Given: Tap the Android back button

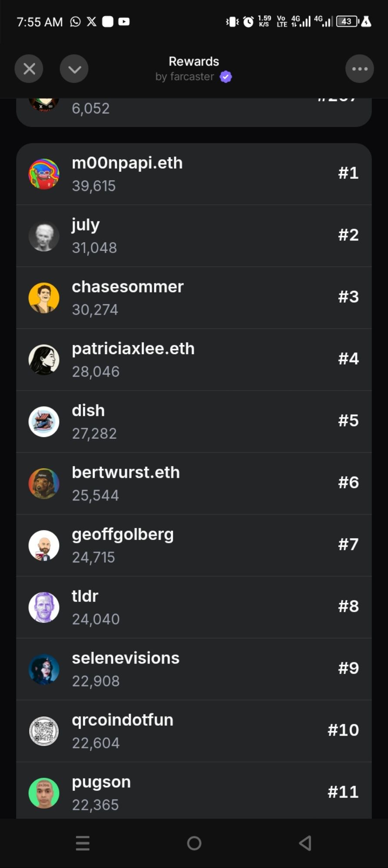Looking at the screenshot, I should pos(305,843).
